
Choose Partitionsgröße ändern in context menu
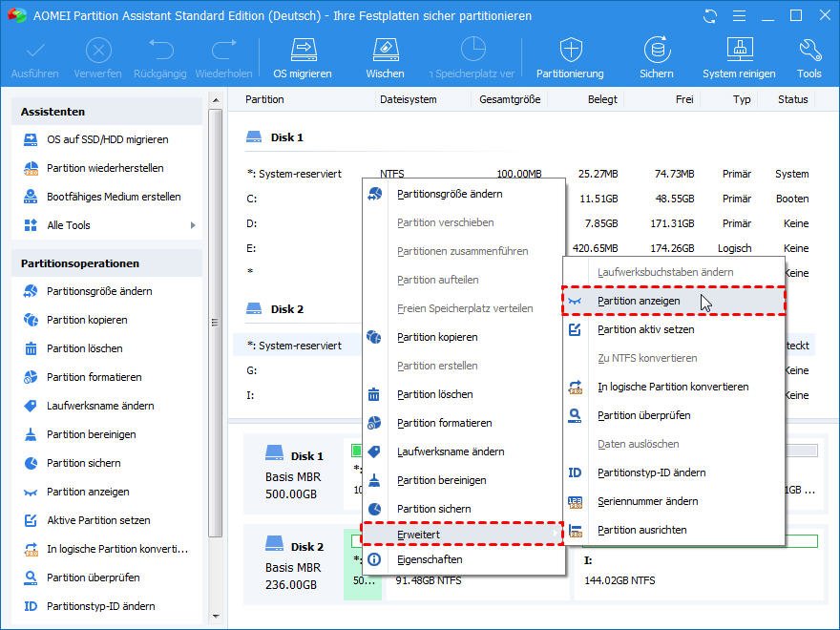pyautogui.click(x=463, y=194)
